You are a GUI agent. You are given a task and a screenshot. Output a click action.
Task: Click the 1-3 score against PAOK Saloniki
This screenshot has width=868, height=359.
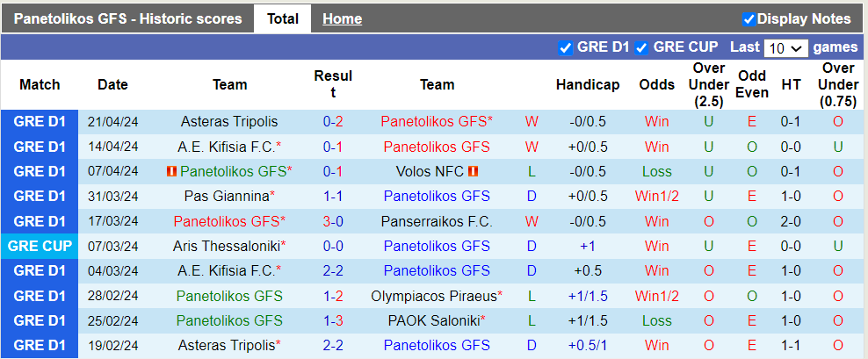point(333,320)
